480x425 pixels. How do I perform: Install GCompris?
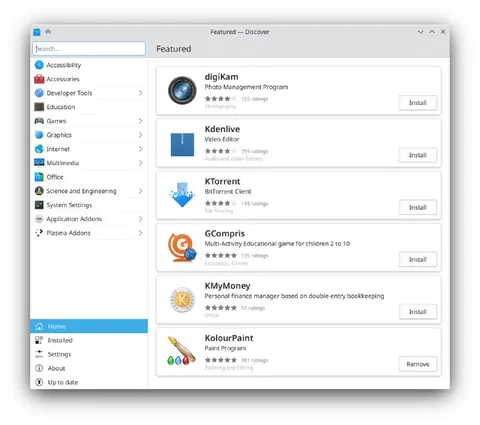[418, 259]
